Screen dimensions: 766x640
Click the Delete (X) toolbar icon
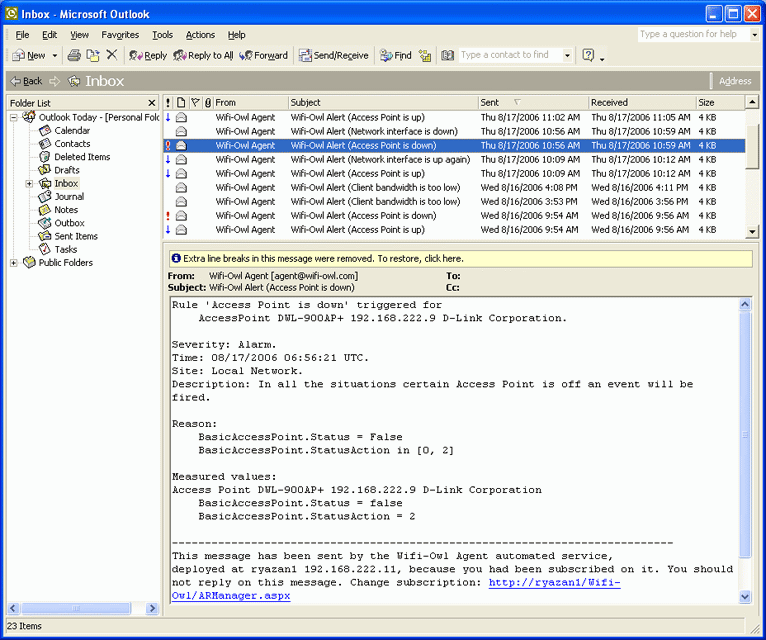tap(112, 55)
